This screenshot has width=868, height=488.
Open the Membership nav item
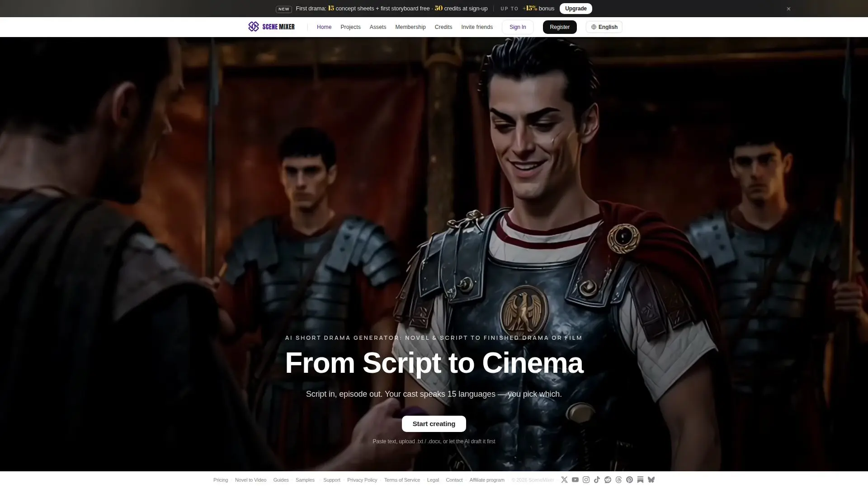[410, 27]
